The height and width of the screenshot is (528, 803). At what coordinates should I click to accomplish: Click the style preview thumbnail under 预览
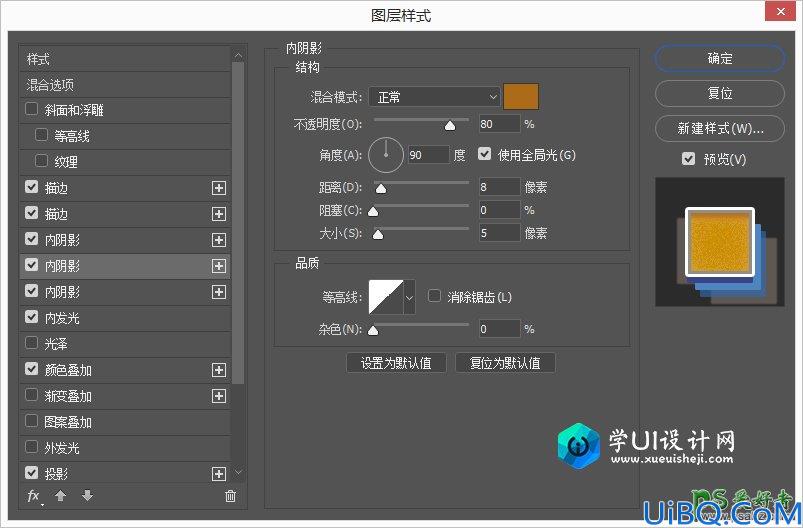tap(720, 242)
